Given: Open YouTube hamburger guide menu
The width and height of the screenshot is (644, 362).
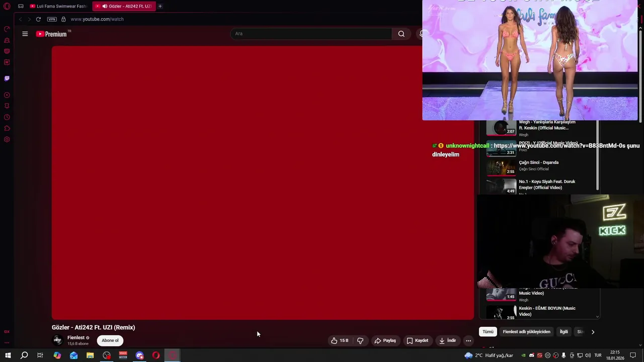Looking at the screenshot, I should click(x=25, y=34).
